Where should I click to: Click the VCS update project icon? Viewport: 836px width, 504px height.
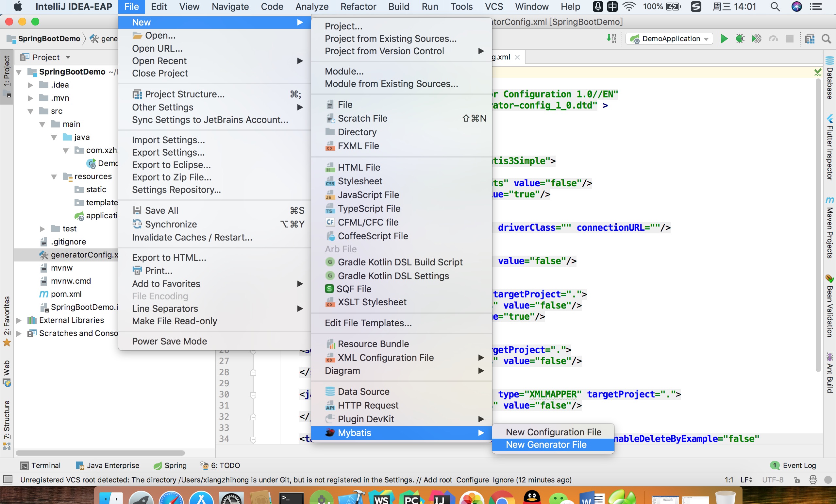click(x=611, y=39)
